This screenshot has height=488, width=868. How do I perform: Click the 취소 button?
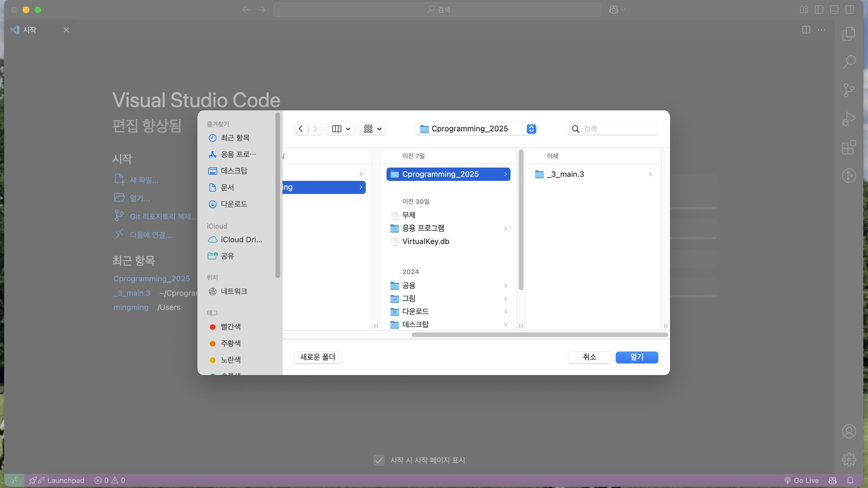click(590, 357)
